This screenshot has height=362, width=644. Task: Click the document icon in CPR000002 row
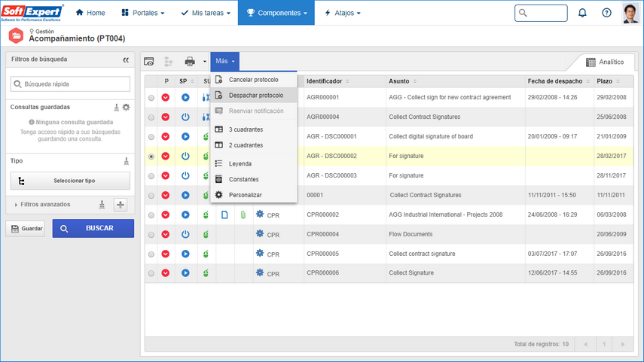click(x=224, y=214)
